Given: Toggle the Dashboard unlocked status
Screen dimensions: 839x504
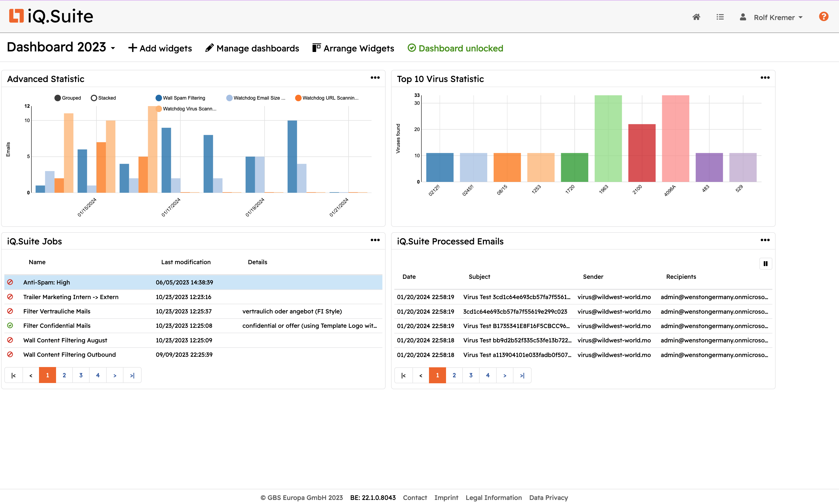Looking at the screenshot, I should pos(455,48).
